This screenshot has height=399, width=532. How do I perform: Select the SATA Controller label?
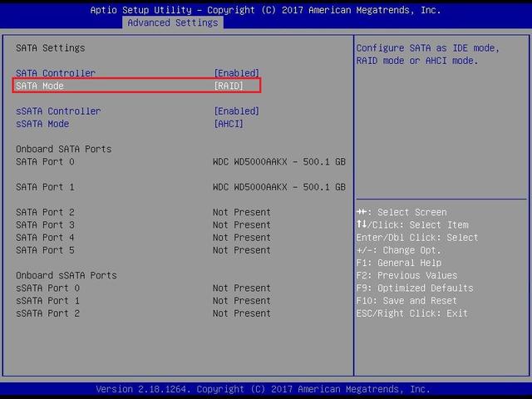tap(56, 73)
